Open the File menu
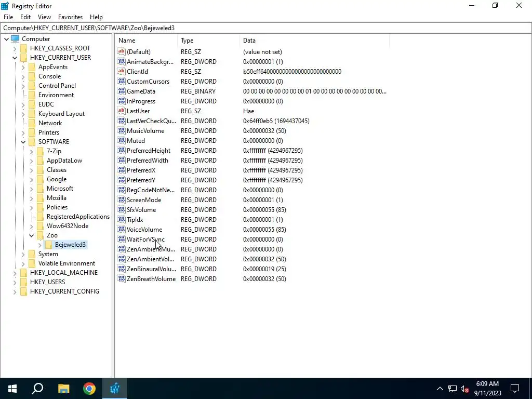 [x=8, y=17]
